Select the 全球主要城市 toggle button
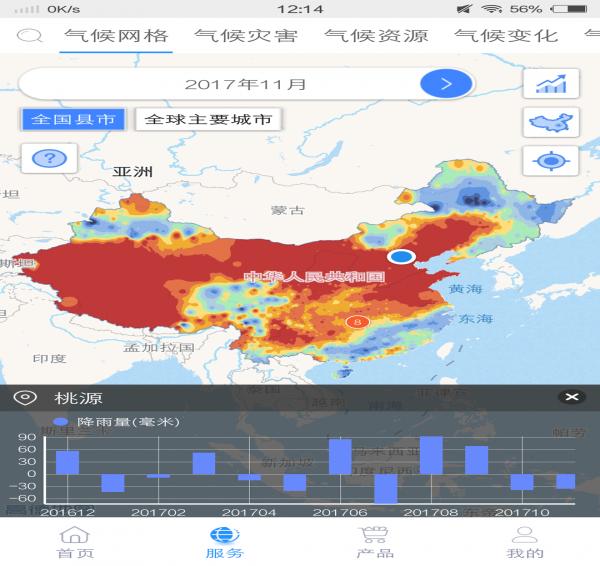Viewport: 600px width, 566px height. 209,119
